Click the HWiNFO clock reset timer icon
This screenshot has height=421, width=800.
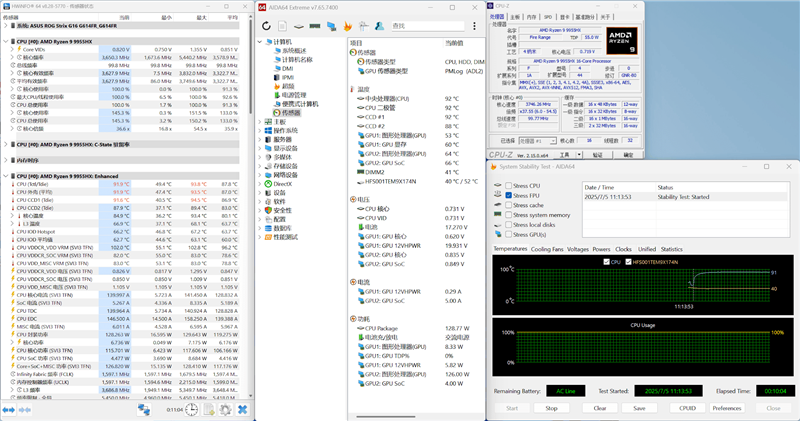pyautogui.click(x=191, y=409)
